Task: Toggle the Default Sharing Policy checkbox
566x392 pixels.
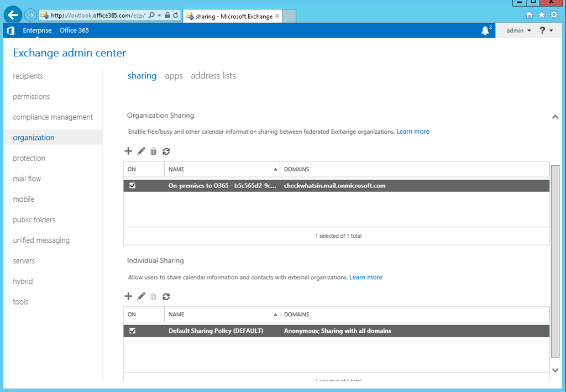Action: pyautogui.click(x=133, y=331)
